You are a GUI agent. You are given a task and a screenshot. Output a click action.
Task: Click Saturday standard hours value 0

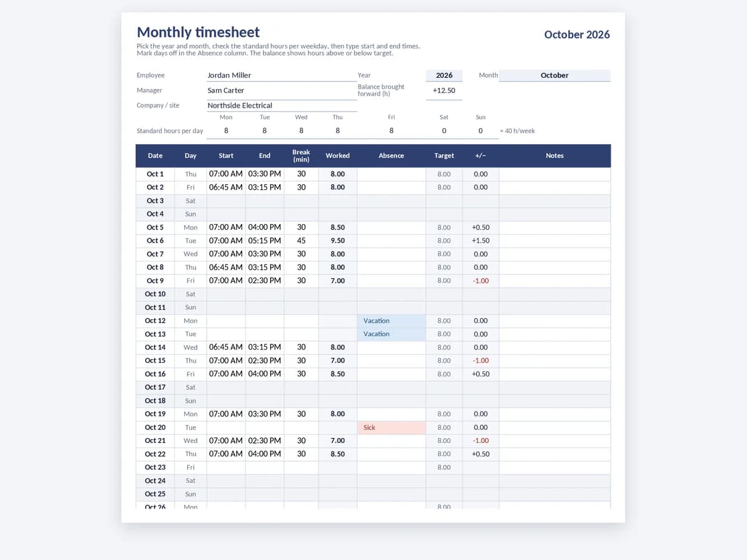click(444, 131)
